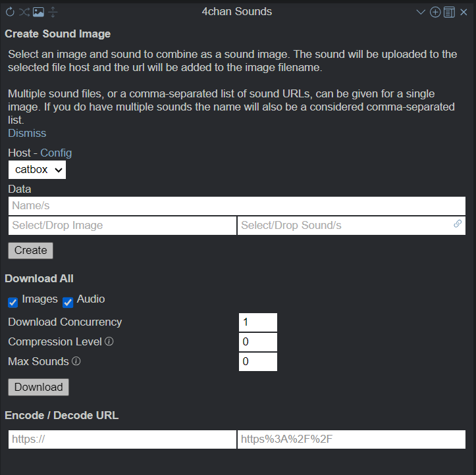Click the vertical expand arrows icon
The height and width of the screenshot is (475, 476).
pyautogui.click(x=53, y=12)
